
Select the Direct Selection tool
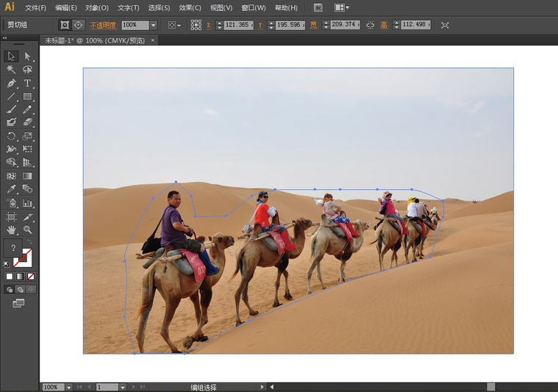tap(27, 56)
